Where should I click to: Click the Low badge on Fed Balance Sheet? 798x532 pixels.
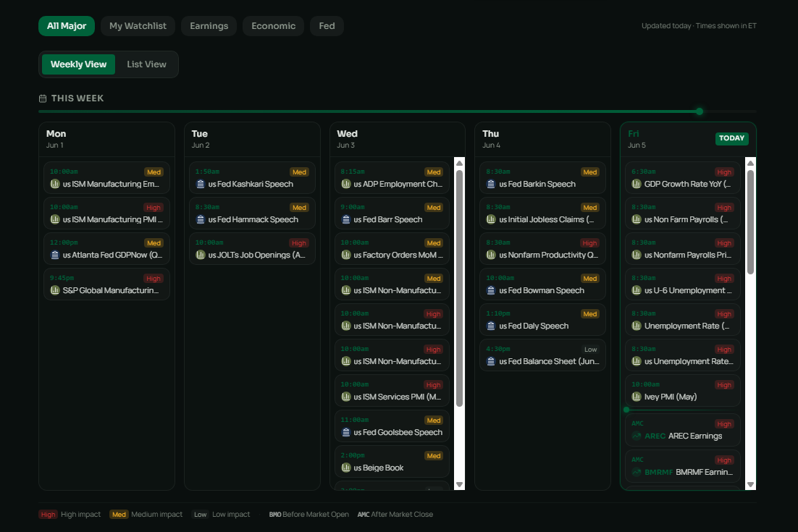click(590, 350)
